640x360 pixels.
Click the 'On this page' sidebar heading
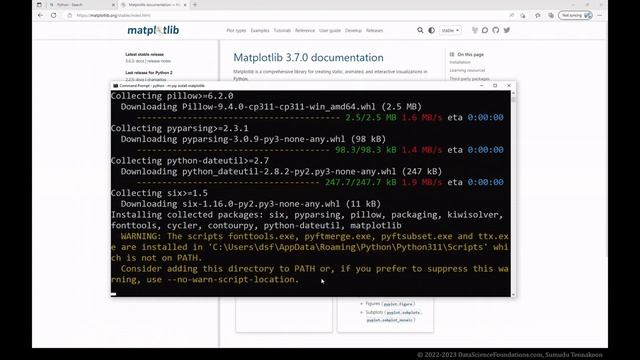[470, 54]
